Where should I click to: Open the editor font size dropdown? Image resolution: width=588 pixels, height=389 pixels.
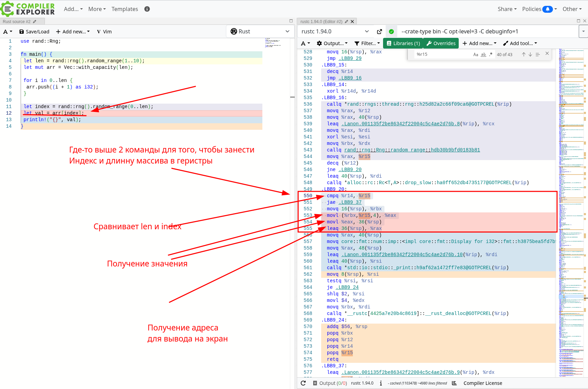pos(8,32)
